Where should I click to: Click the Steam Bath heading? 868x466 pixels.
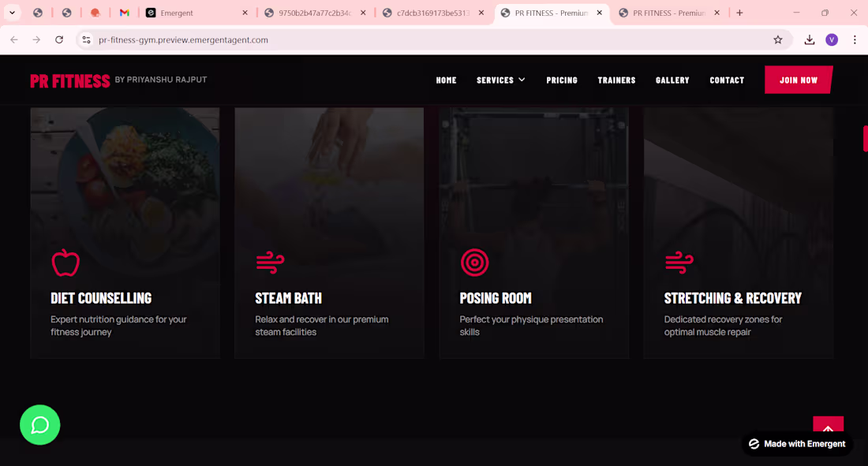(x=288, y=298)
